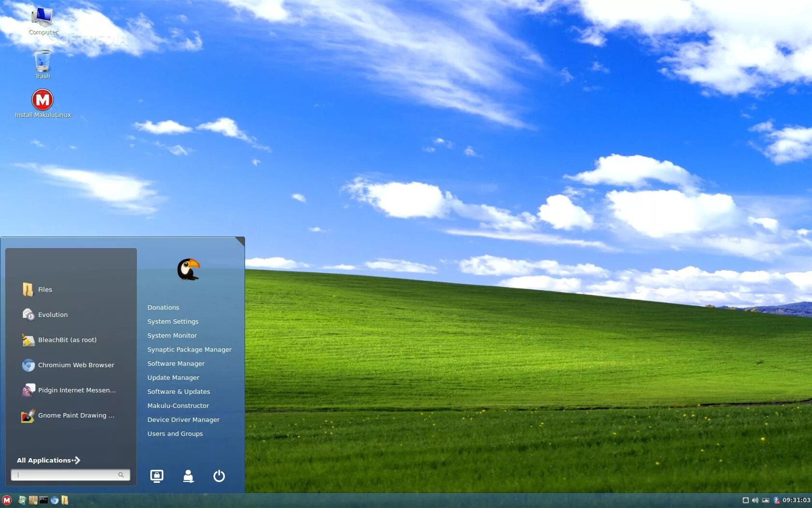Click the clock showing 09:31:03
Screen dimensions: 812x508
pyautogui.click(x=796, y=500)
